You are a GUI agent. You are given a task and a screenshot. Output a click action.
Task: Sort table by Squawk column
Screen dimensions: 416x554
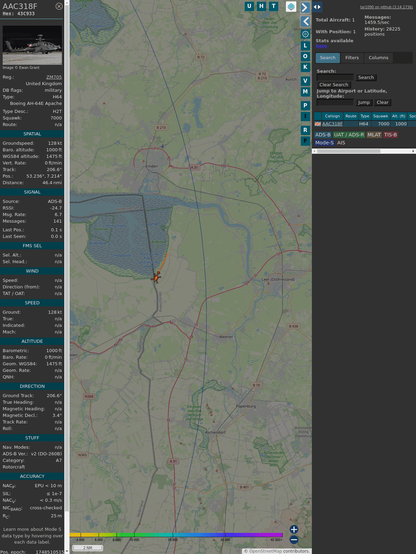(x=380, y=116)
